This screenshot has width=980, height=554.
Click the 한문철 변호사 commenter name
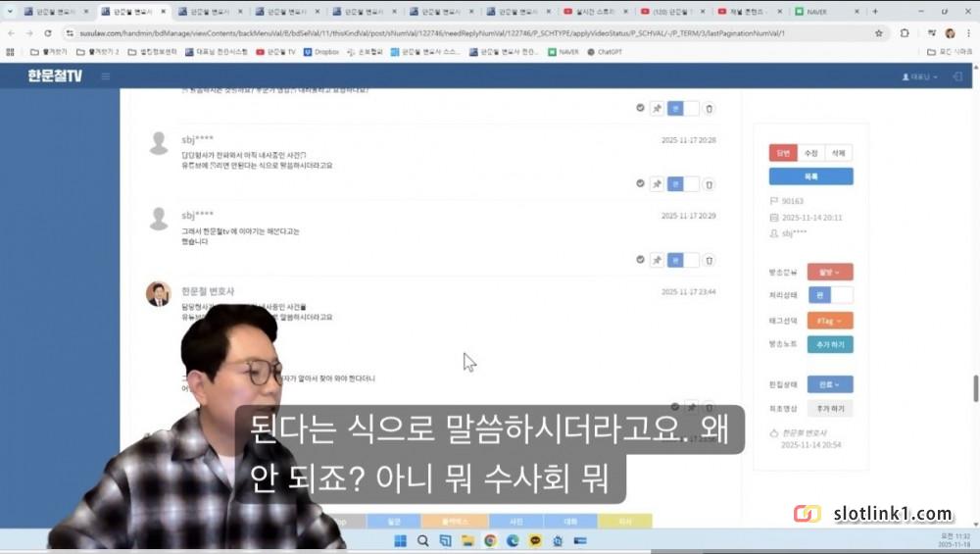(x=208, y=291)
